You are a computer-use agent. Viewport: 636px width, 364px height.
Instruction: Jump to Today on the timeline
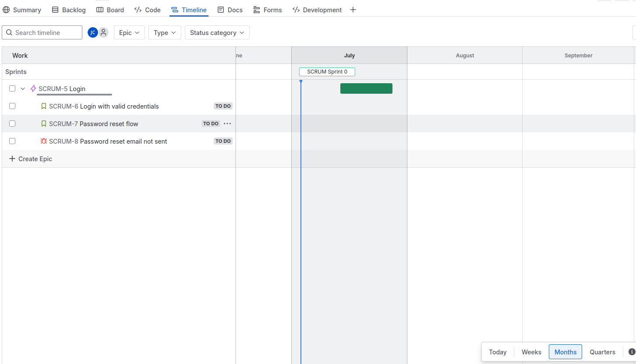498,352
